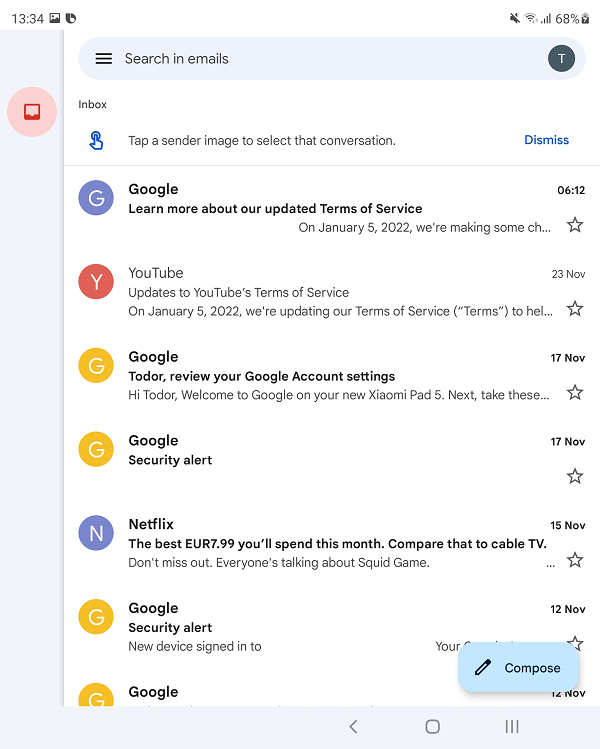Select avatar of Google 17 Nov Security alert
Viewport: 600px width, 749px height.
tap(96, 449)
